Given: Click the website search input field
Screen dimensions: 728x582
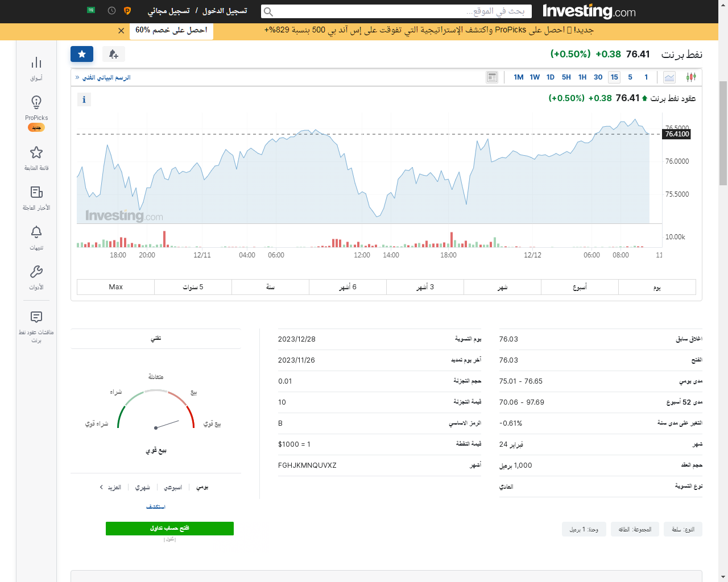Looking at the screenshot, I should [396, 11].
